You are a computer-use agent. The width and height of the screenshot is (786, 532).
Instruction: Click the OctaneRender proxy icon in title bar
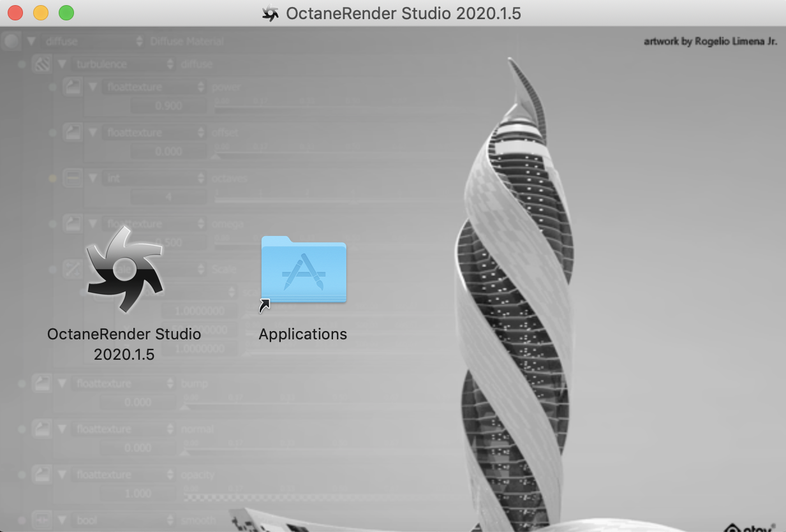click(x=271, y=13)
